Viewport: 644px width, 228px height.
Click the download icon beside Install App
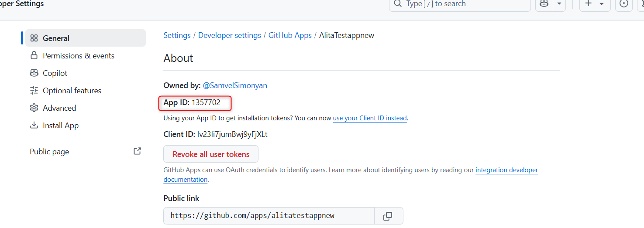tap(34, 125)
